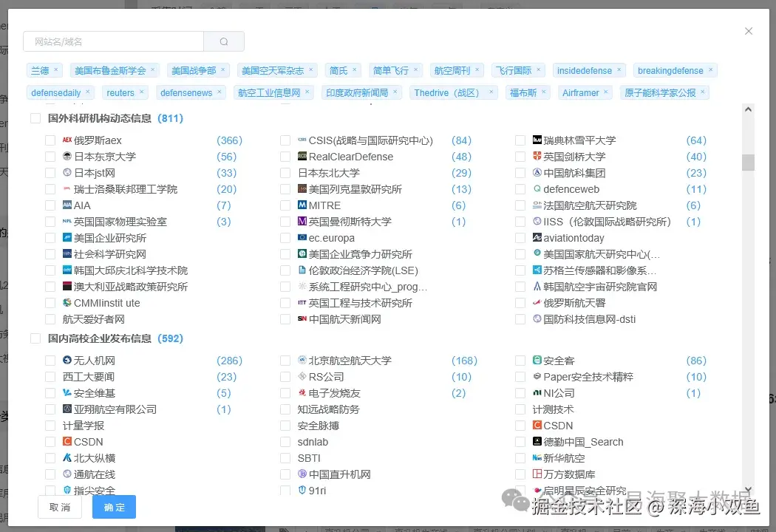This screenshot has height=532, width=776.
Task: Click the green icon beside 安全客
Action: (x=537, y=360)
